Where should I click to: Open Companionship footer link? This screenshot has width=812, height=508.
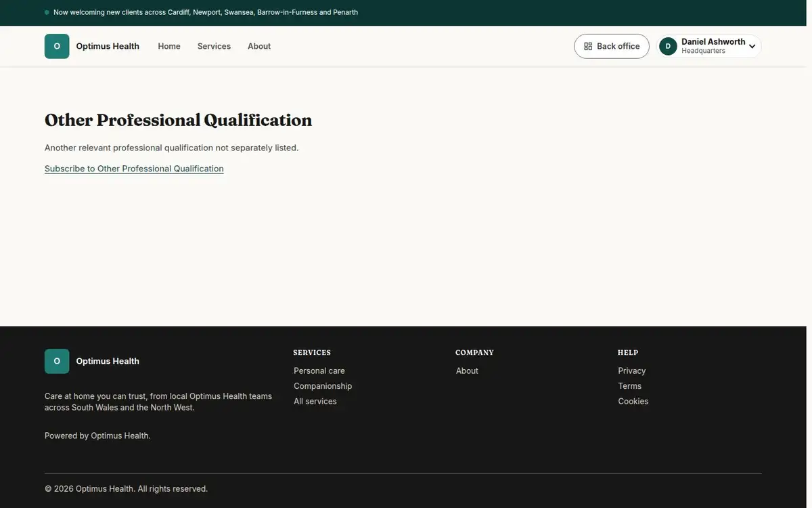(x=323, y=386)
